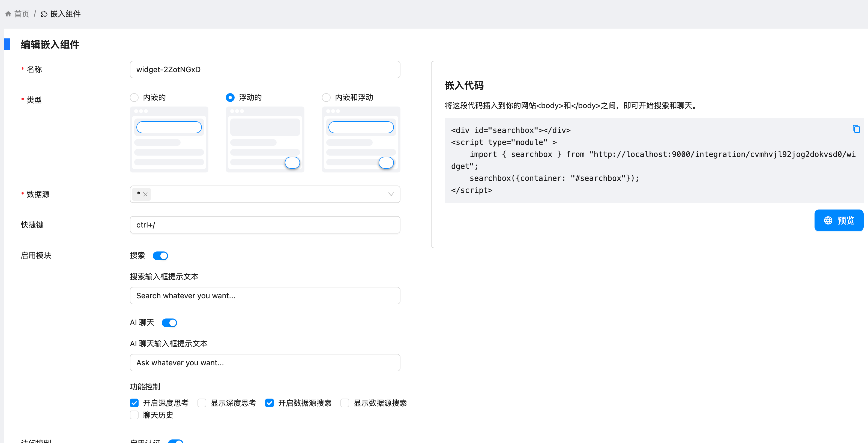Image resolution: width=868 pixels, height=443 pixels.
Task: Select embedded-and-floating layout thumbnail
Action: (x=361, y=139)
